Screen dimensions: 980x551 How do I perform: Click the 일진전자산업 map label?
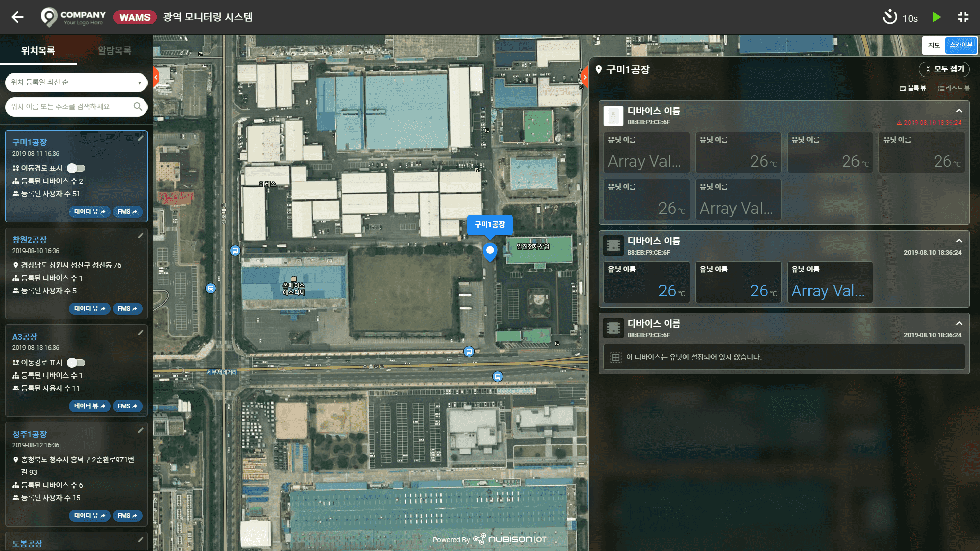[x=533, y=247]
